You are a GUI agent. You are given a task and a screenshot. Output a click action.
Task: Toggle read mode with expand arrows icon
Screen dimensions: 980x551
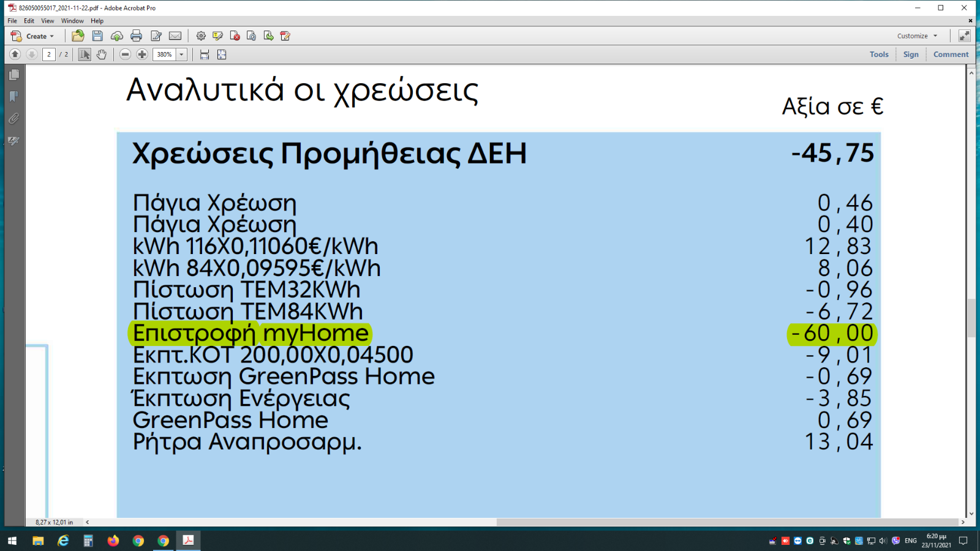pyautogui.click(x=965, y=36)
